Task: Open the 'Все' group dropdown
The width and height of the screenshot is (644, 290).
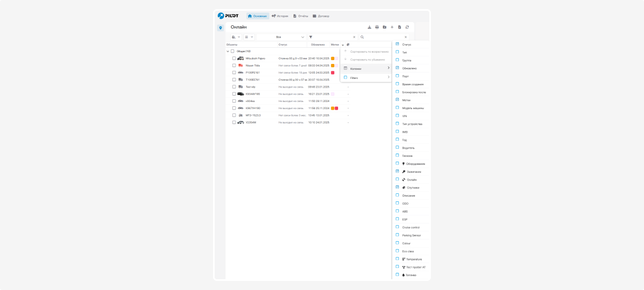Action: [281, 37]
